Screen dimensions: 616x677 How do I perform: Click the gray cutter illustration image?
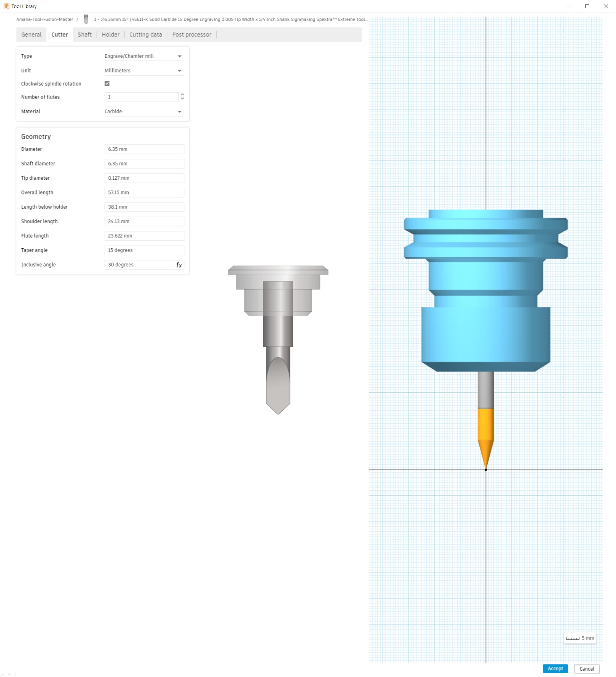[x=278, y=339]
